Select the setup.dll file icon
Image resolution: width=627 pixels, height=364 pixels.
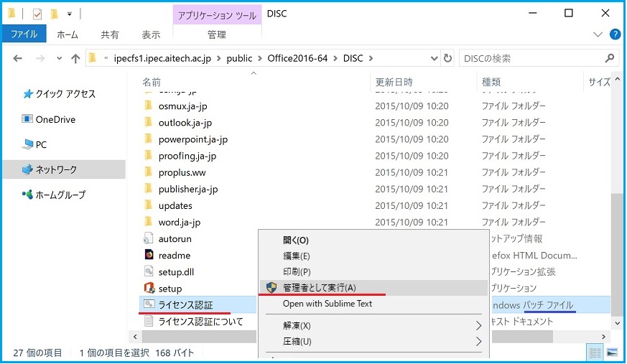point(149,271)
